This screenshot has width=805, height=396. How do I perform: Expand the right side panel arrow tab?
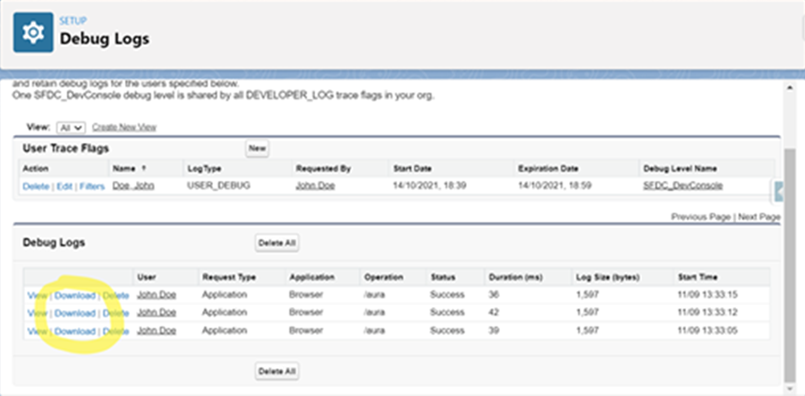tap(779, 192)
